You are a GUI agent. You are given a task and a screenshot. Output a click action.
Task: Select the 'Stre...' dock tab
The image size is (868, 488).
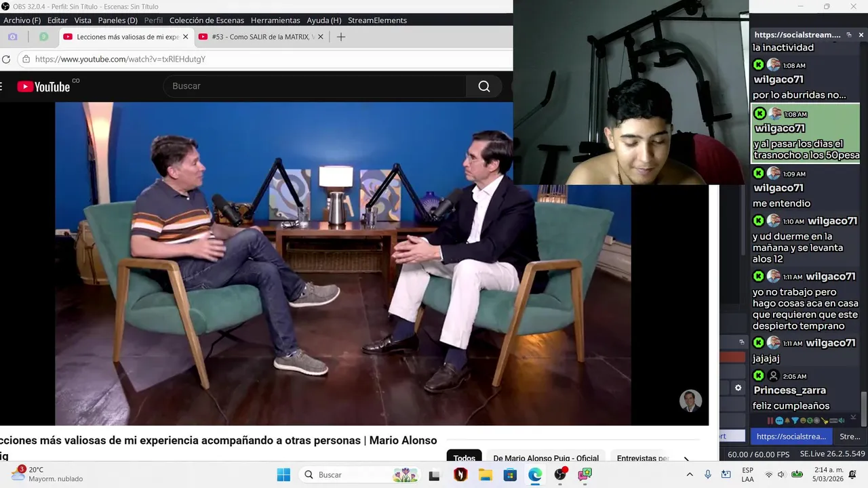click(850, 436)
